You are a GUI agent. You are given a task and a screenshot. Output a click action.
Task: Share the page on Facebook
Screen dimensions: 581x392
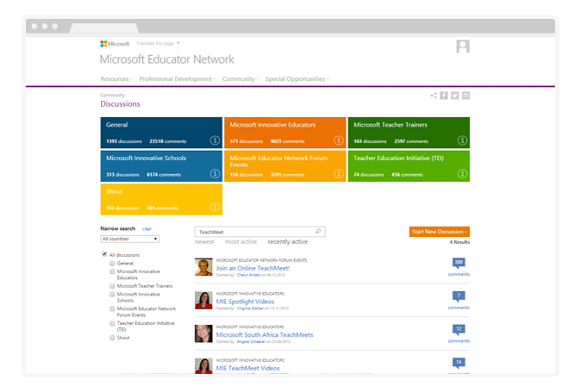click(444, 96)
